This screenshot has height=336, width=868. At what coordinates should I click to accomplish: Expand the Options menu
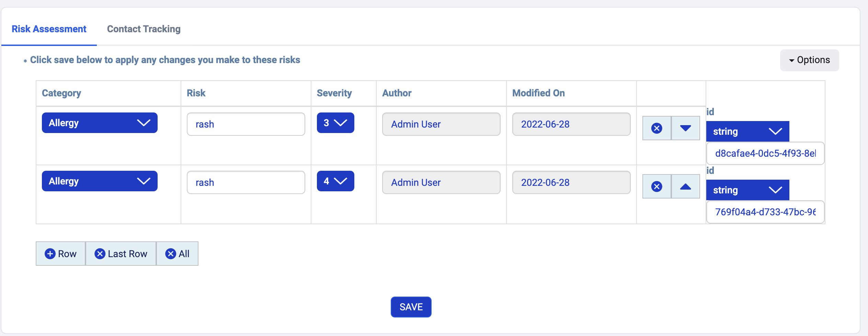809,60
